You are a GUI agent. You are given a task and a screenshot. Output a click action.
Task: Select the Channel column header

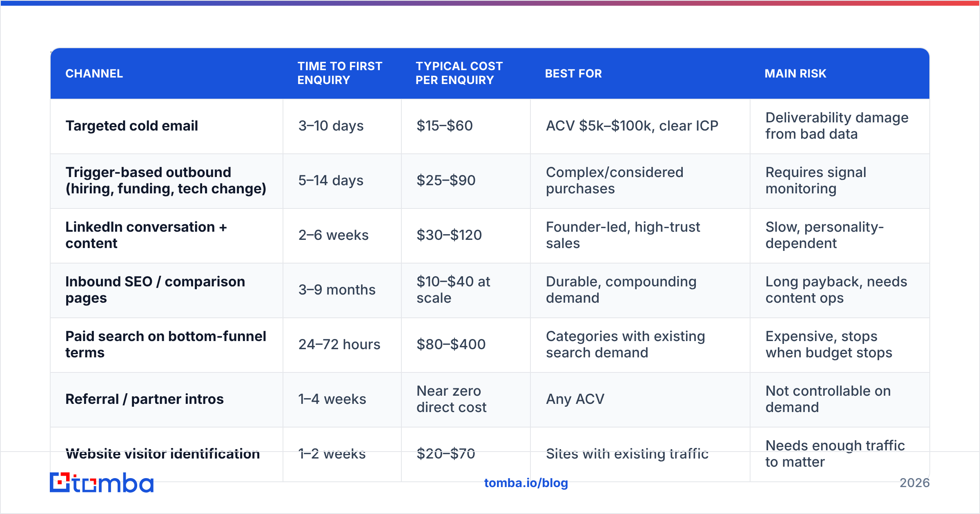(94, 73)
